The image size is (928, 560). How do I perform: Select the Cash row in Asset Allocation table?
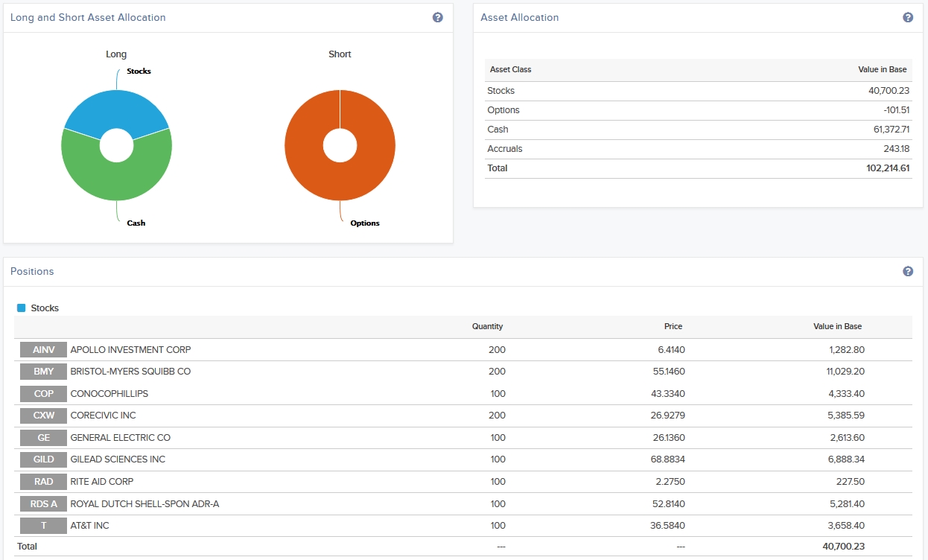(x=498, y=130)
